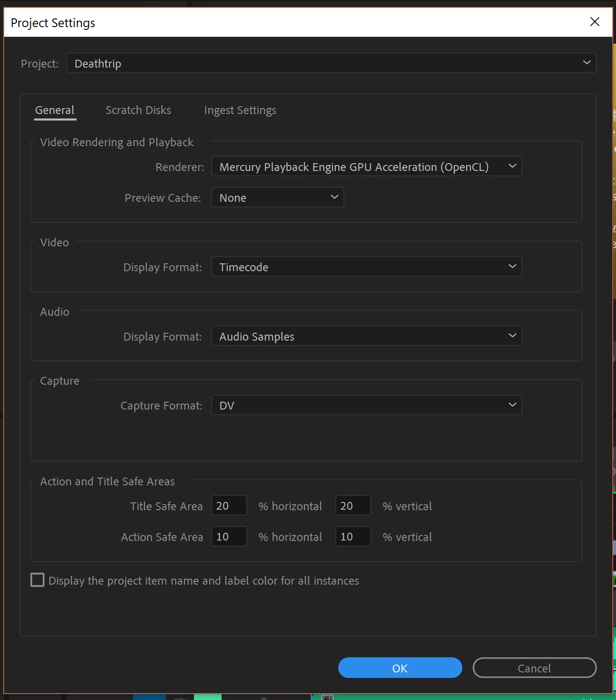Viewport: 616px width, 700px height.
Task: Enable display project item name checkbox
Action: point(37,580)
